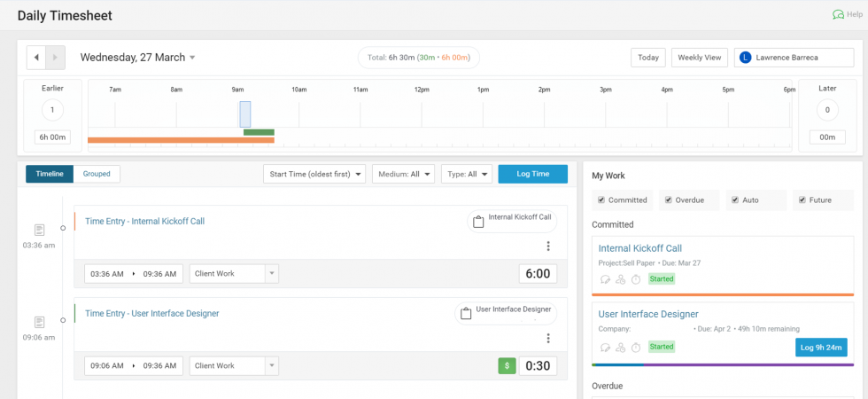Click the blue Log Time button
The image size is (868, 399).
[532, 174]
